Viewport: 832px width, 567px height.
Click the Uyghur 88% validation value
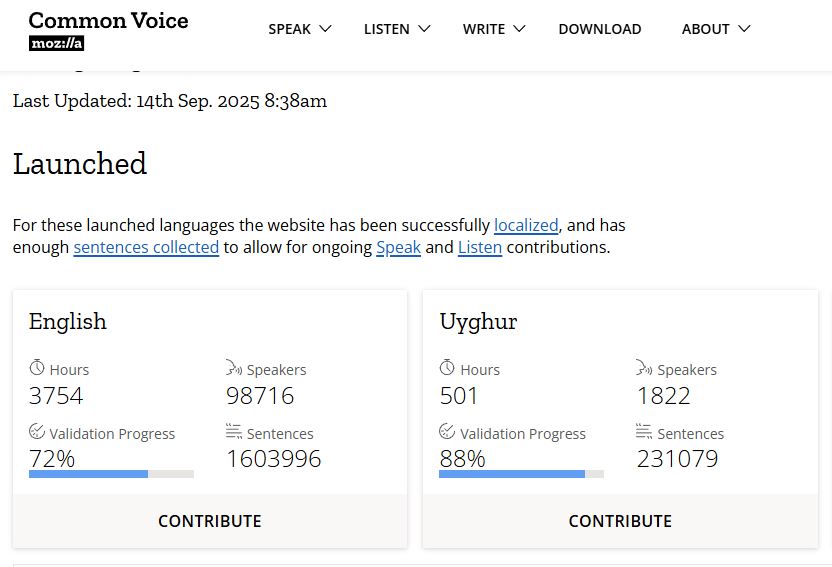pos(463,459)
